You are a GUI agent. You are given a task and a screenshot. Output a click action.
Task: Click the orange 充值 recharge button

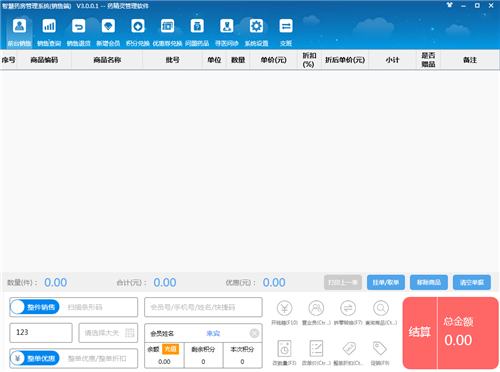coord(170,349)
